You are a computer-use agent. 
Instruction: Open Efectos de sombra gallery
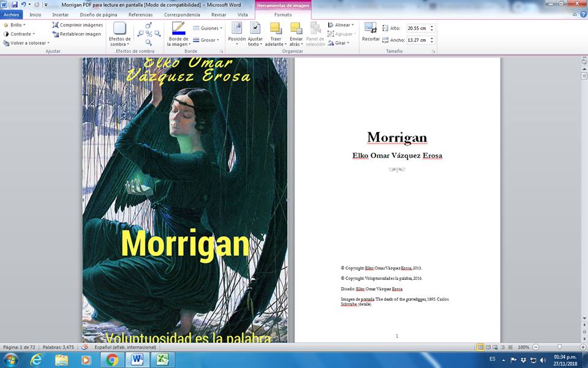click(119, 34)
